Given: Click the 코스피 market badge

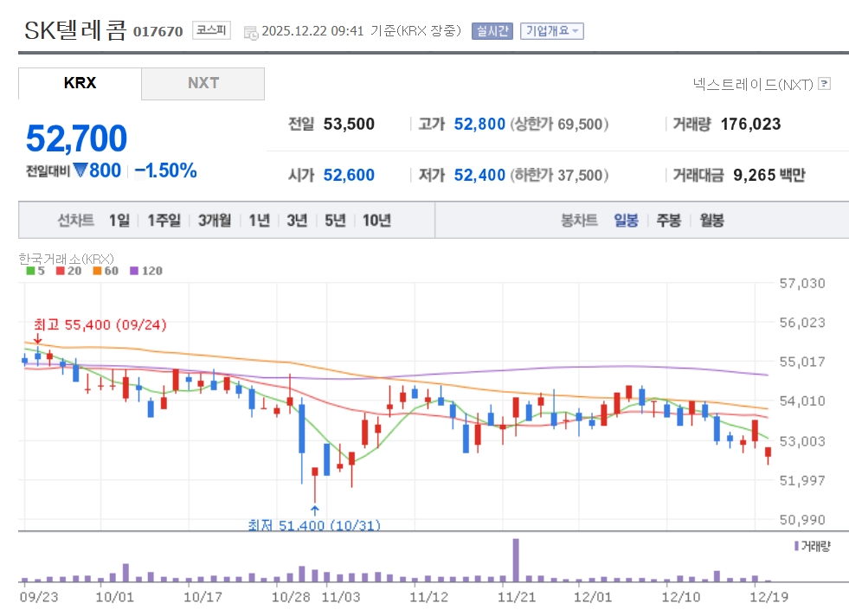Looking at the screenshot, I should pos(211,31).
